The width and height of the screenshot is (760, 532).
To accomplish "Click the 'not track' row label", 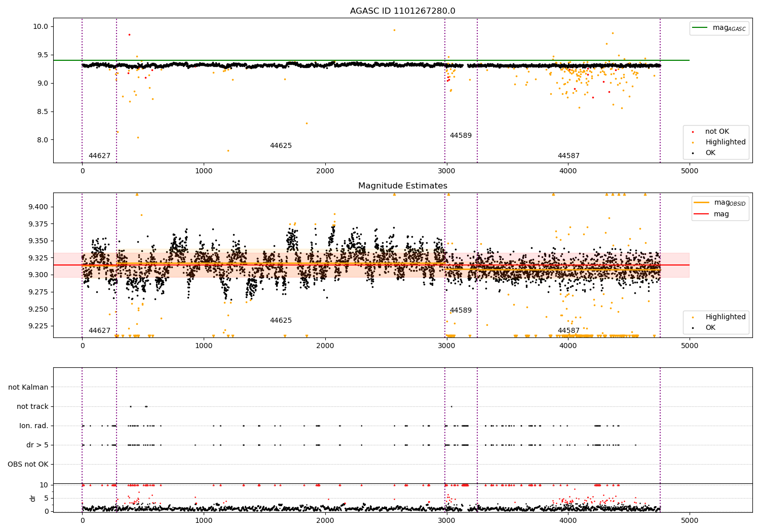I will tap(32, 407).
